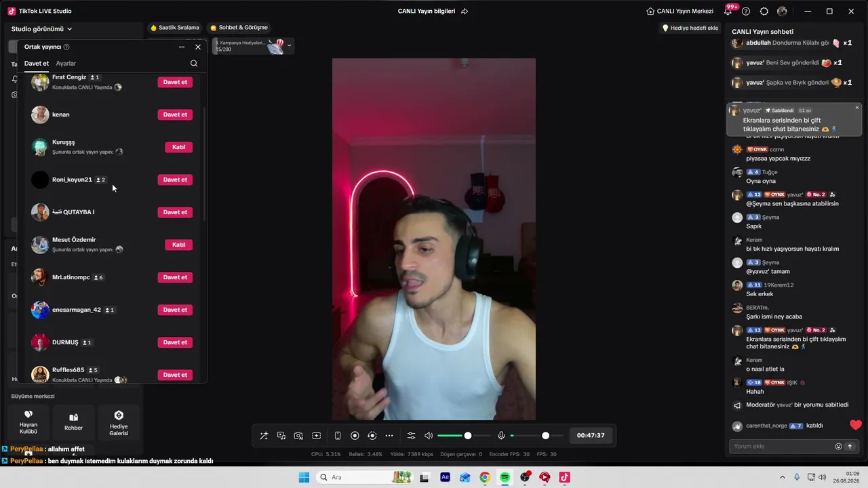
Task: Mute the speaker output
Action: pos(429,436)
